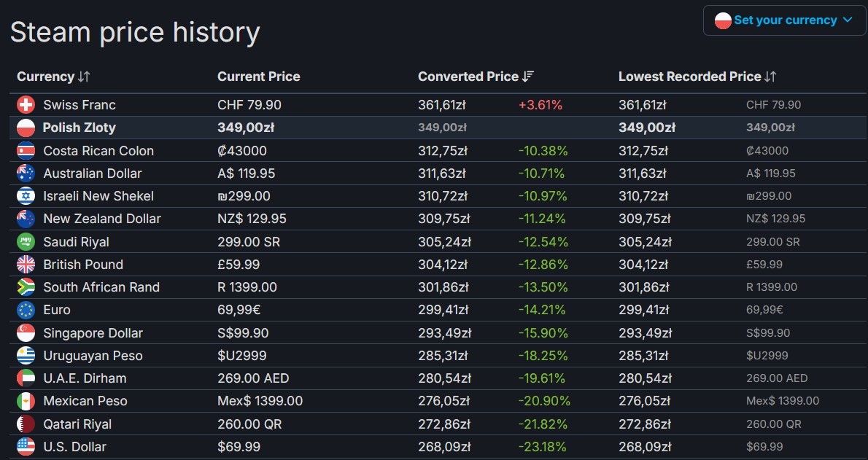Sort by Currency column sort arrows
This screenshot has width=868, height=460.
84,77
